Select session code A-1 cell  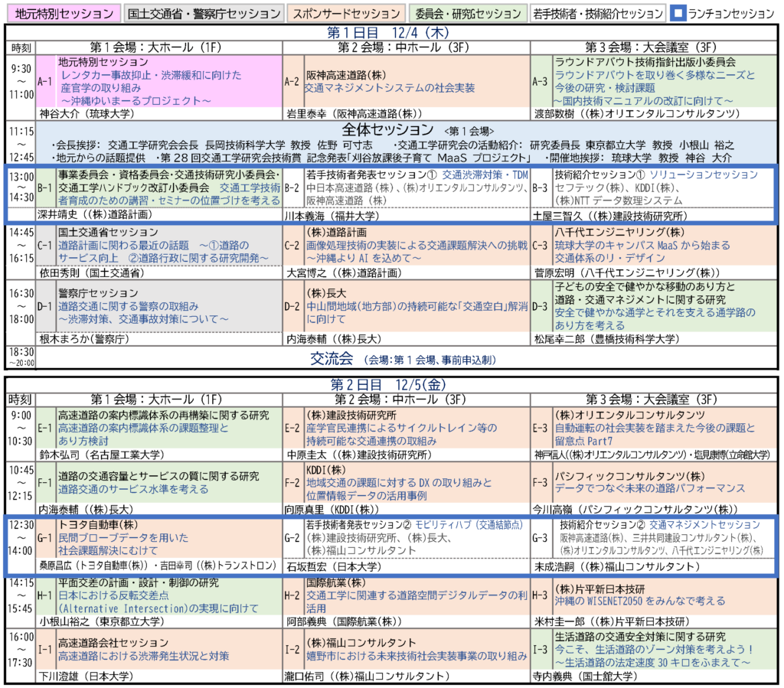coord(44,80)
